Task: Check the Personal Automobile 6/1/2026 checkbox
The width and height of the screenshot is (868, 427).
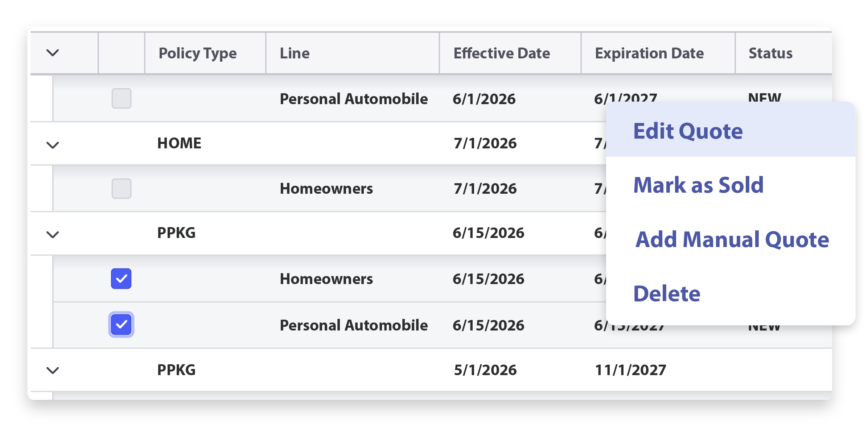Action: tap(122, 98)
